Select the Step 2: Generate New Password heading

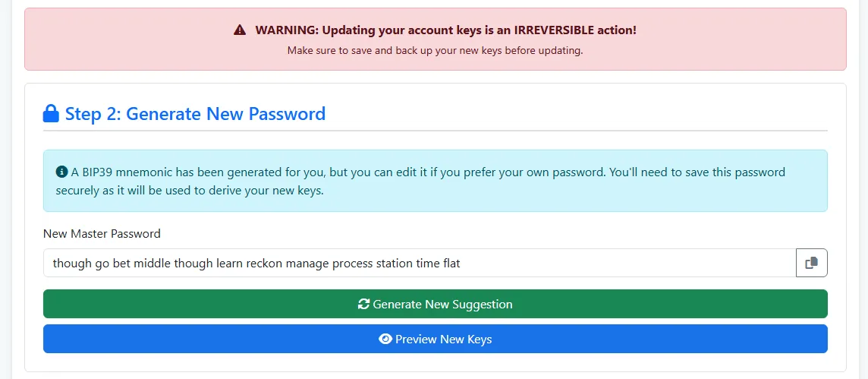(196, 114)
